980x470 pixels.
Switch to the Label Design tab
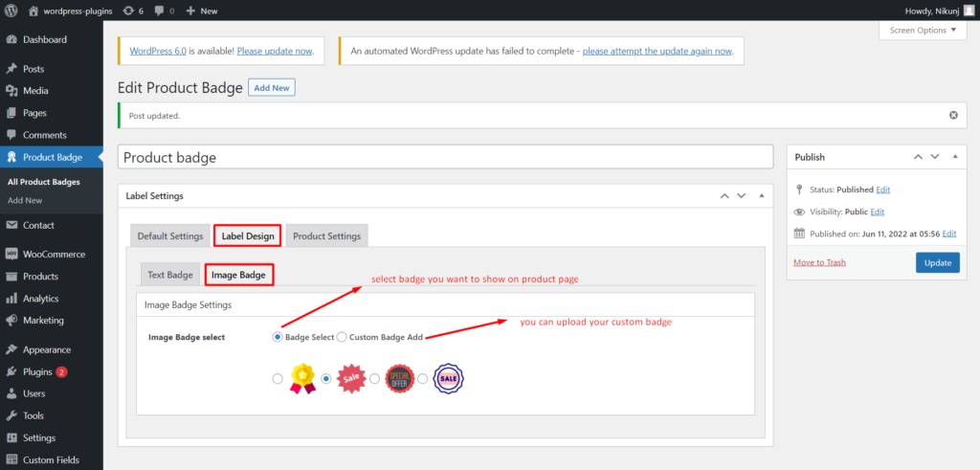coord(248,236)
